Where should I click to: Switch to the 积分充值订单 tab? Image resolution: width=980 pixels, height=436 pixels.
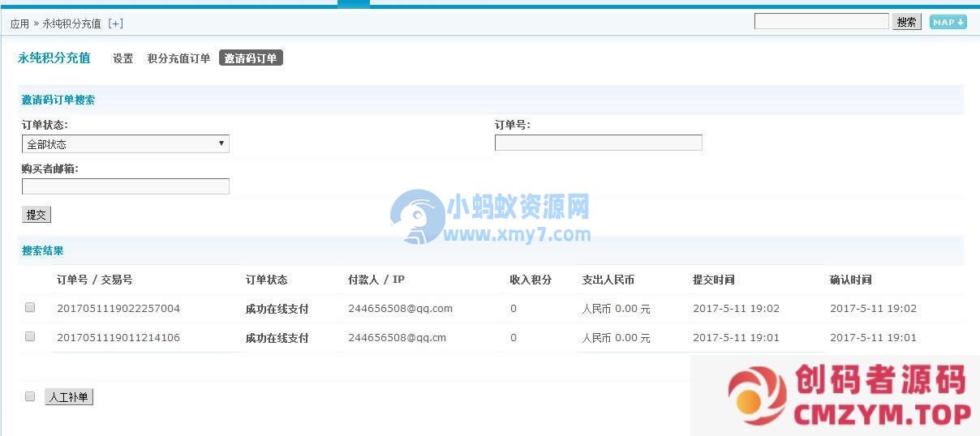tap(178, 58)
